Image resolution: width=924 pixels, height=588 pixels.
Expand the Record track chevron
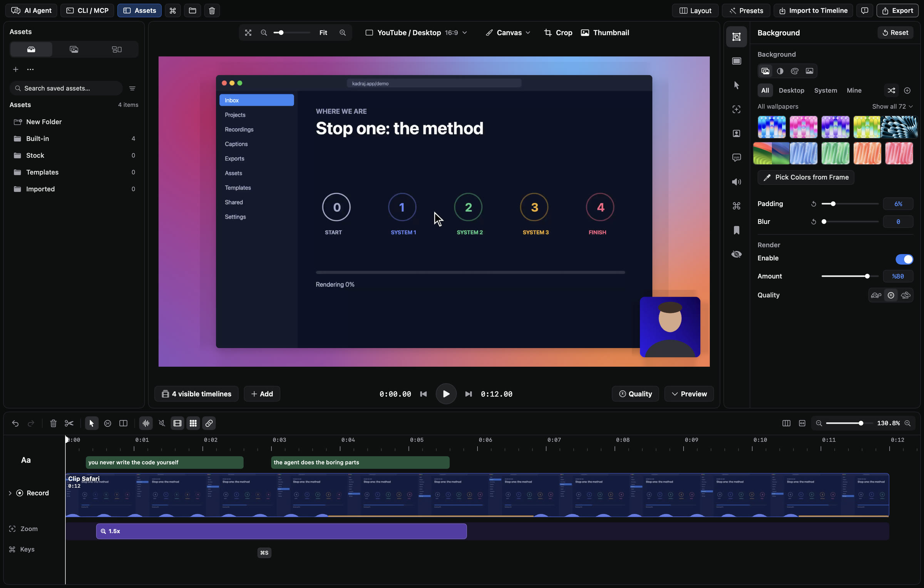tap(10, 493)
